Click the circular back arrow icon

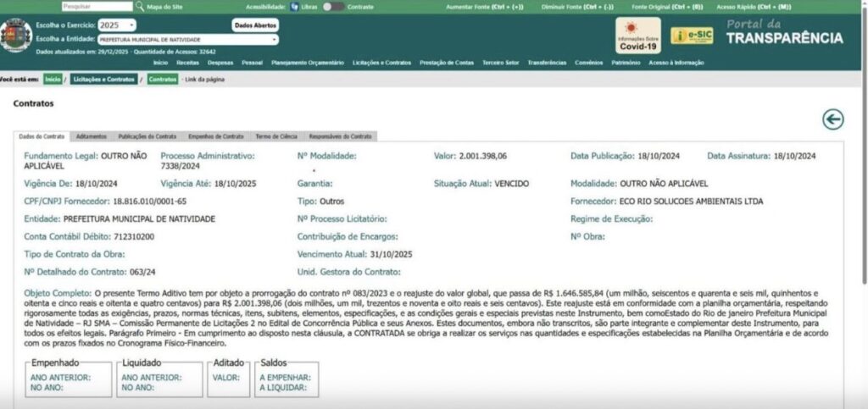tap(832, 119)
